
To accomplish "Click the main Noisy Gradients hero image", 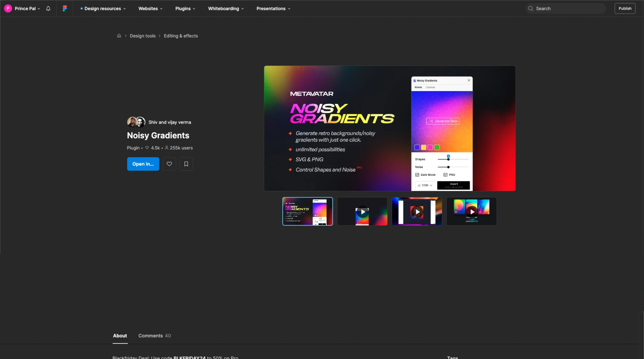I will click(390, 128).
